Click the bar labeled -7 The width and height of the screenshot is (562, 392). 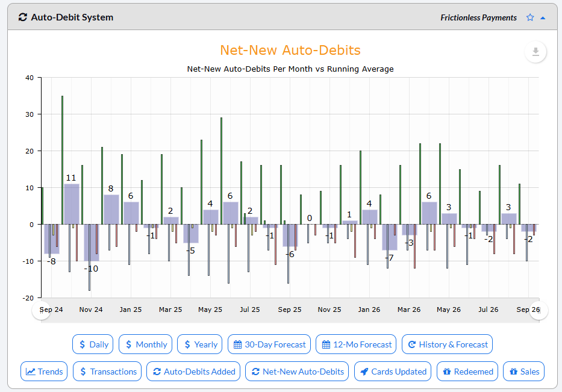390,237
